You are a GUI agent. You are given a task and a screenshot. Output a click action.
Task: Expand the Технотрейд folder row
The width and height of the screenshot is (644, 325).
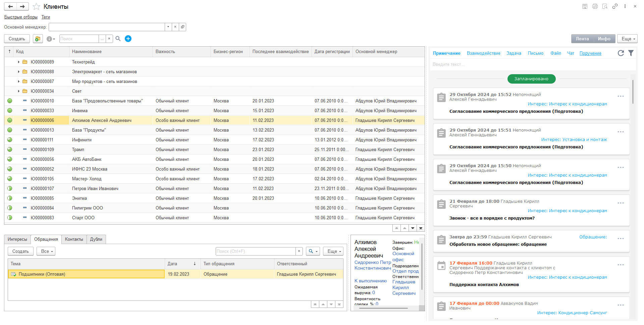click(18, 62)
